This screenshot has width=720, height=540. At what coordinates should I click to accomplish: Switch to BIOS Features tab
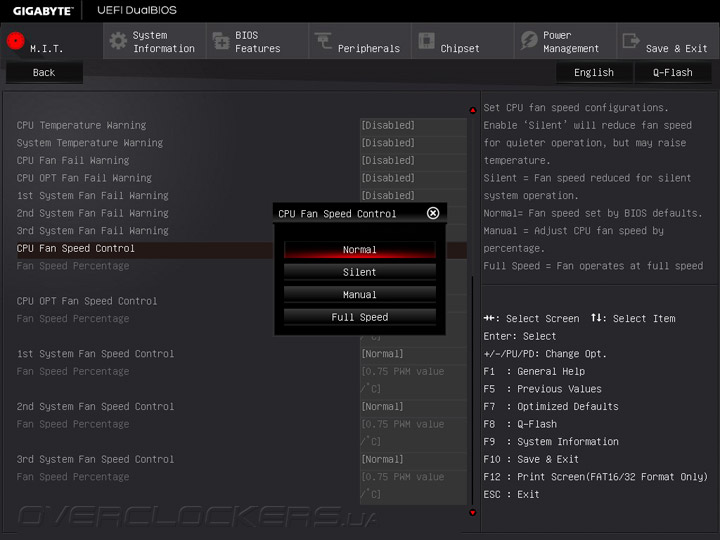tap(258, 41)
